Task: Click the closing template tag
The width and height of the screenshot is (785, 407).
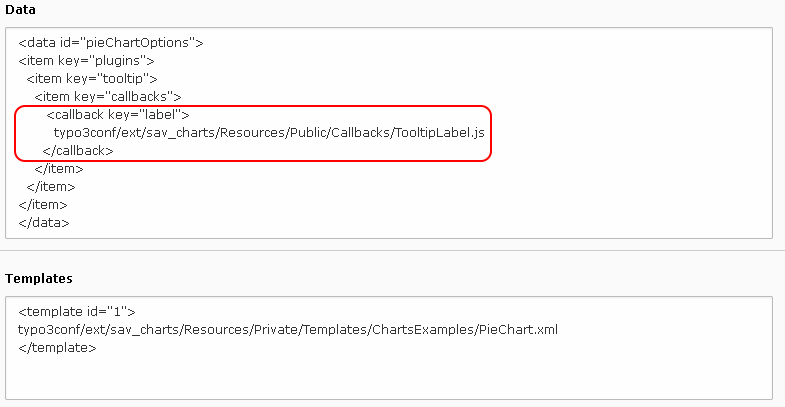Action: 57,347
